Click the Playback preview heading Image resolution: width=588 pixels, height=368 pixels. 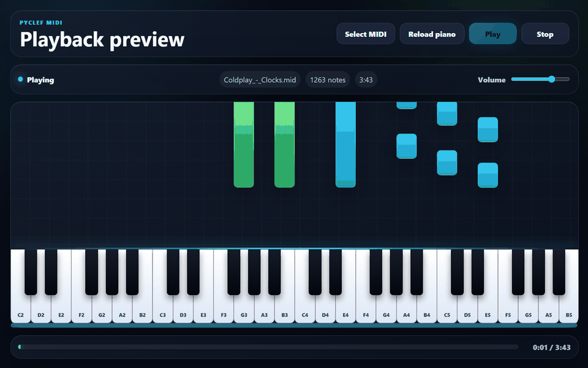coord(102,39)
